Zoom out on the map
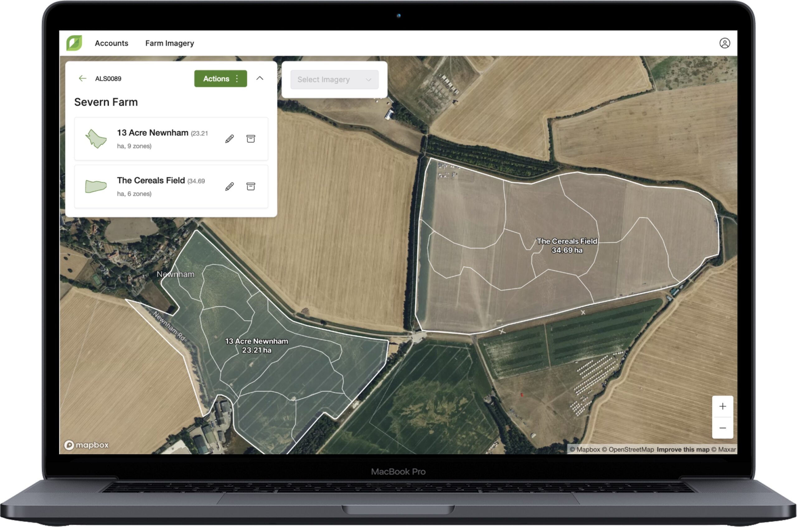797x532 pixels. point(723,428)
